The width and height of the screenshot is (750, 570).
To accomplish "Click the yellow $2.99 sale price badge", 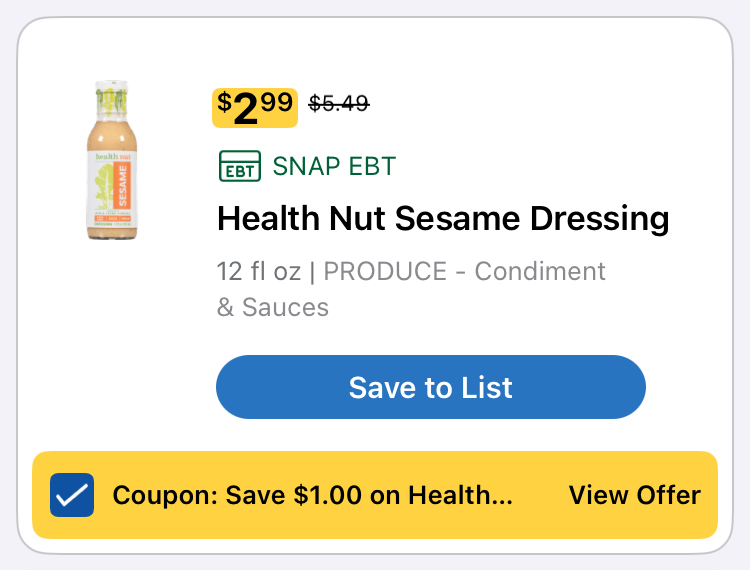I will [255, 107].
